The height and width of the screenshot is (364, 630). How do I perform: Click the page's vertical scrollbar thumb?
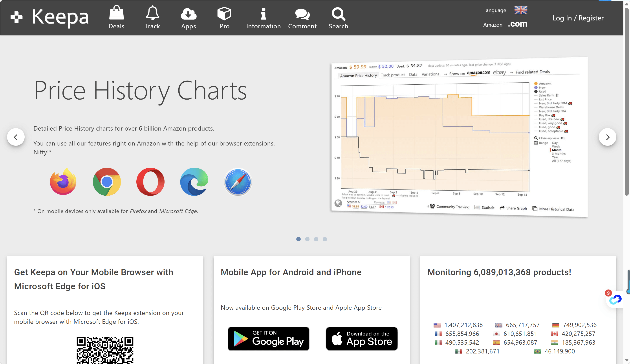tap(626, 100)
